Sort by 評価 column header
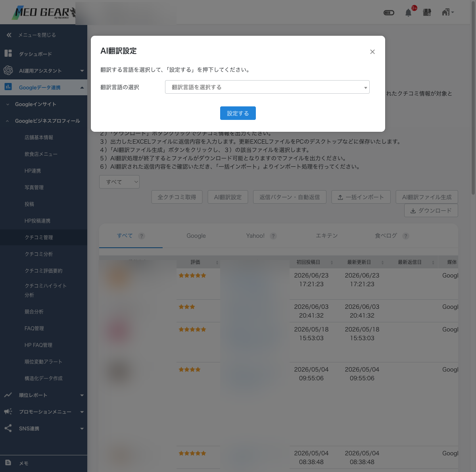This screenshot has width=476, height=472. pos(198,262)
